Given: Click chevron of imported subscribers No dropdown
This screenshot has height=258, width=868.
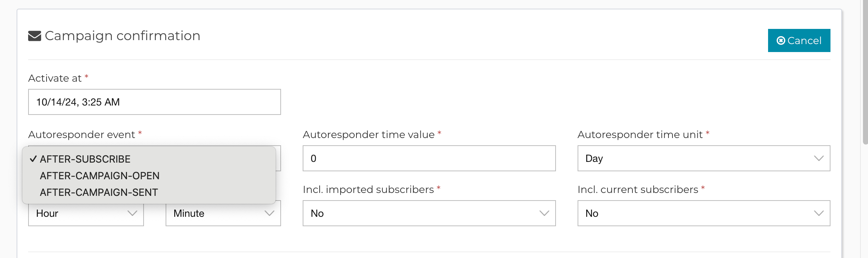Looking at the screenshot, I should pyautogui.click(x=544, y=213).
